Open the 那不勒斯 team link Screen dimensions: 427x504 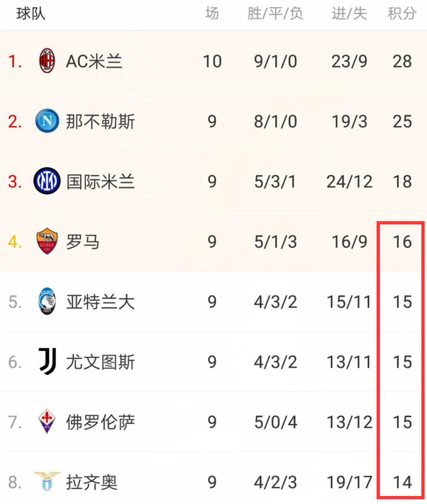(x=101, y=121)
